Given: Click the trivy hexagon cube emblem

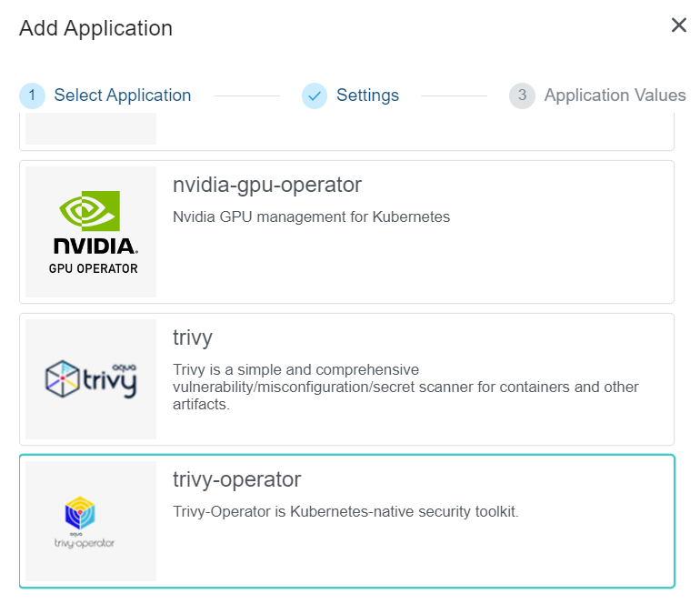Looking at the screenshot, I should [65, 380].
